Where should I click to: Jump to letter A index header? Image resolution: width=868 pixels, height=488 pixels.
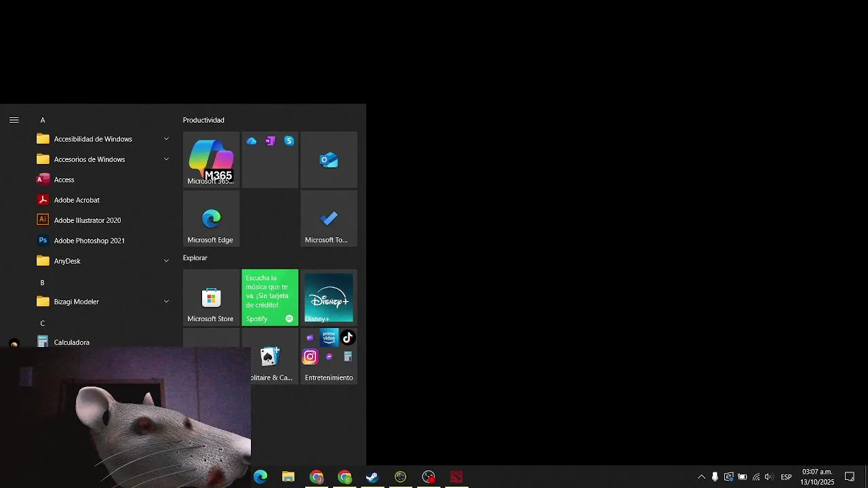[43, 120]
